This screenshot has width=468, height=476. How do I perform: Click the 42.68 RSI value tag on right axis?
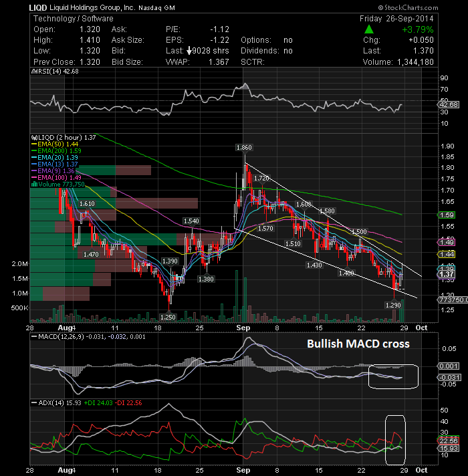(x=449, y=105)
